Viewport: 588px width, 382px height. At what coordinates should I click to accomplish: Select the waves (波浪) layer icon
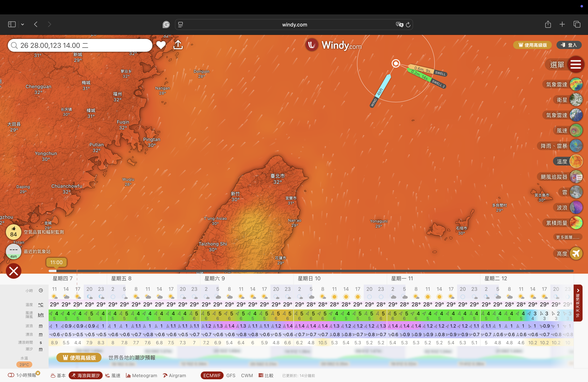pos(576,208)
